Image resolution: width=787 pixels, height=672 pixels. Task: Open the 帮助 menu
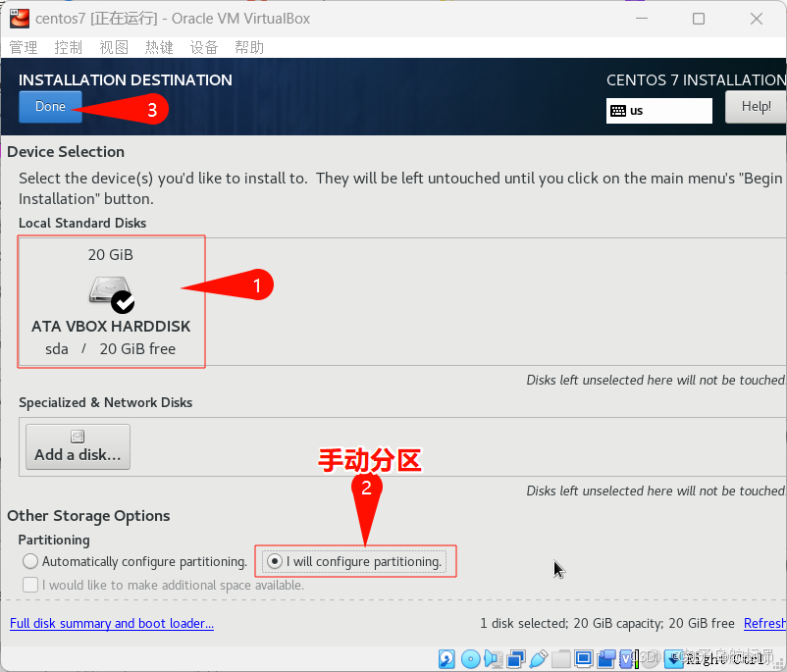point(249,48)
